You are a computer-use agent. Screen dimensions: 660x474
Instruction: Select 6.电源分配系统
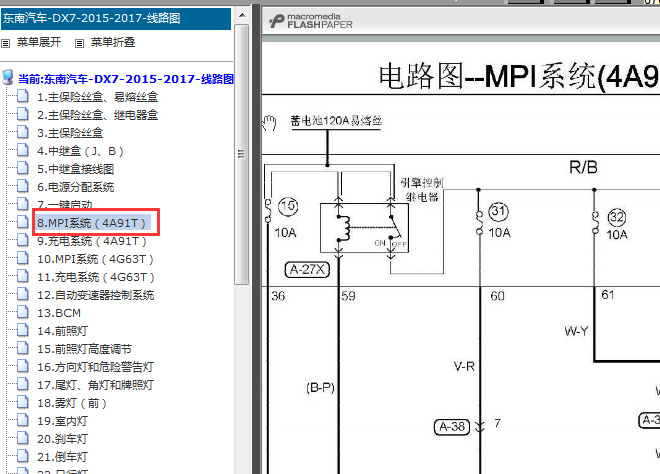point(75,187)
